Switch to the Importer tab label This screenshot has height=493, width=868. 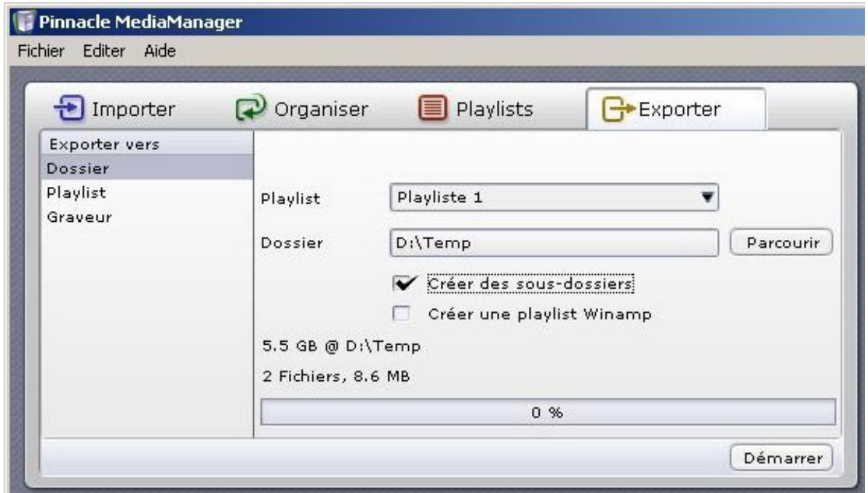click(x=133, y=109)
